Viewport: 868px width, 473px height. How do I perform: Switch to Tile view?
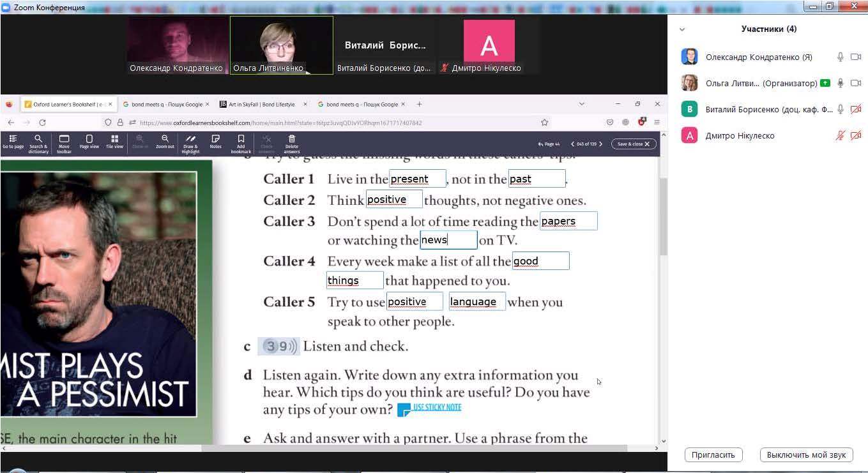(x=114, y=142)
